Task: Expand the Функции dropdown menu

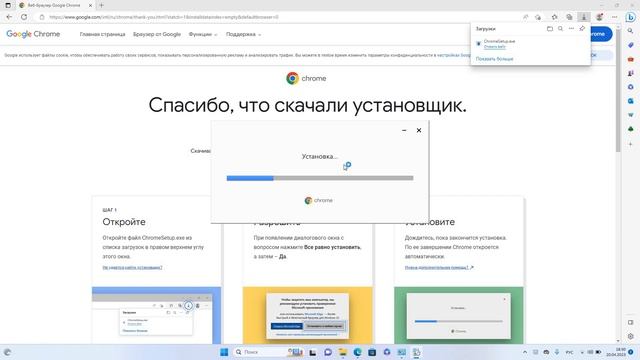Action: [203, 34]
